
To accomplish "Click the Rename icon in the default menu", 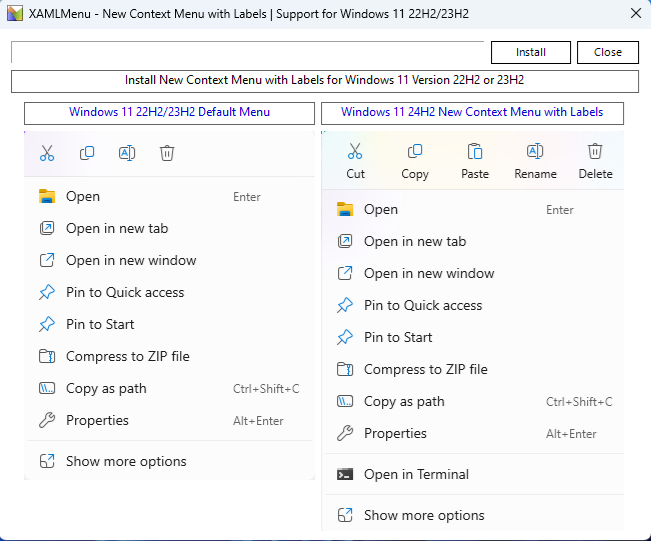I will [127, 153].
